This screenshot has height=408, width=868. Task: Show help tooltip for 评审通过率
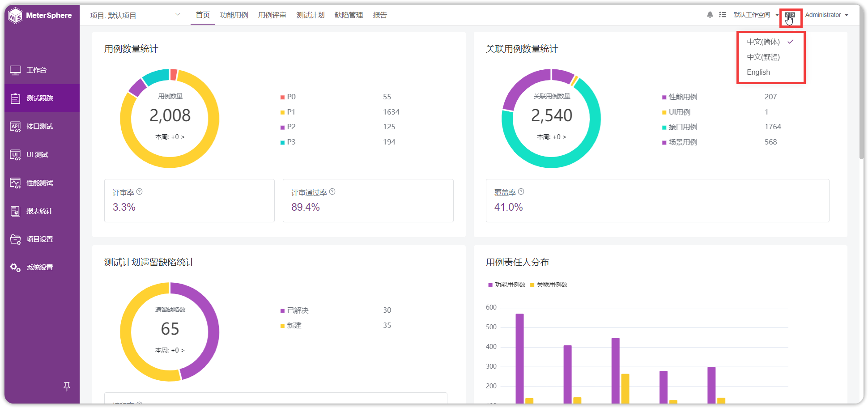332,191
